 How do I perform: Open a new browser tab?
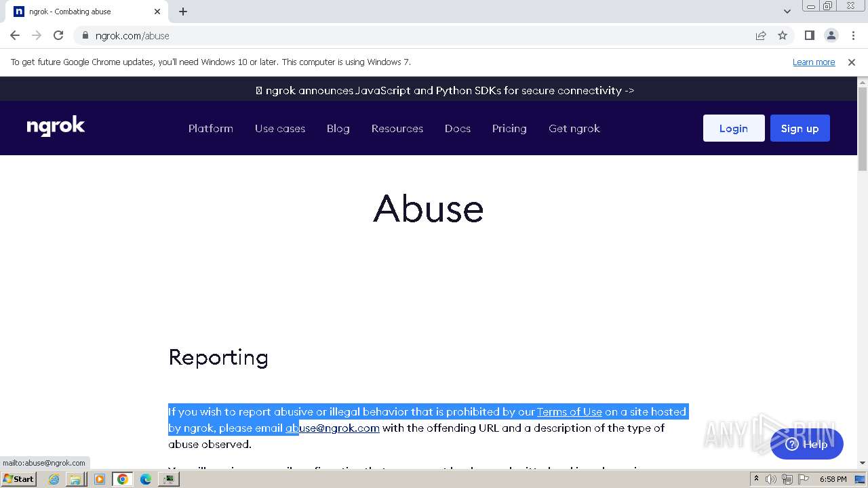point(183,12)
